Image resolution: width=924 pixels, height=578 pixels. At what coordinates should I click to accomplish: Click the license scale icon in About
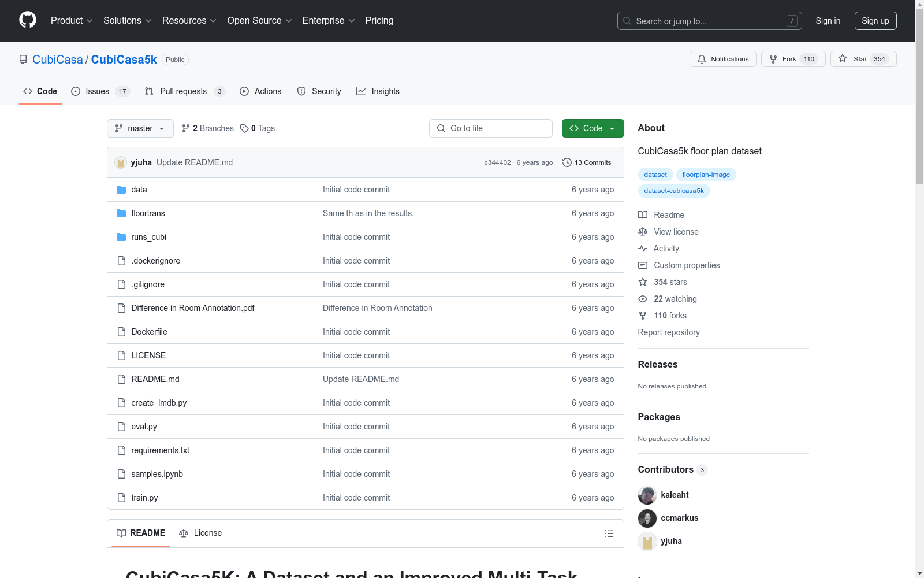coord(643,232)
